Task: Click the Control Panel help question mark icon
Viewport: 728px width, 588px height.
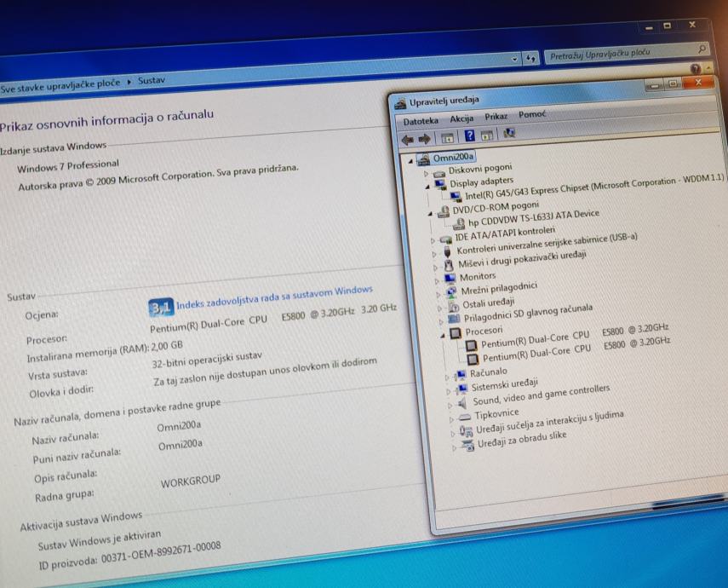Action: pos(695,69)
